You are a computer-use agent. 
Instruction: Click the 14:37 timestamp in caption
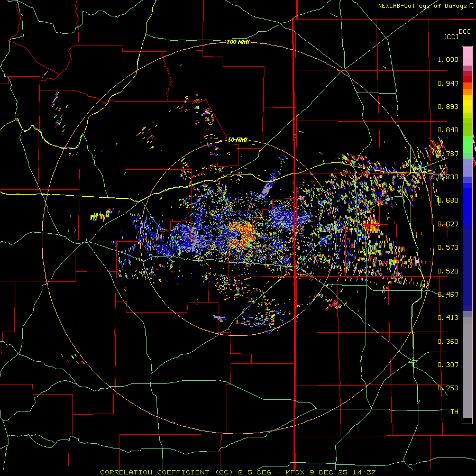364,472
